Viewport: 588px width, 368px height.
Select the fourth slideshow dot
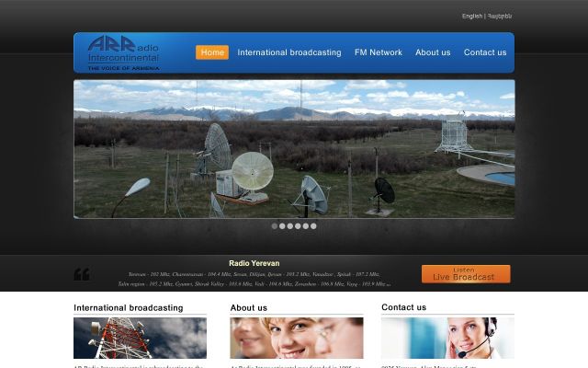(298, 226)
